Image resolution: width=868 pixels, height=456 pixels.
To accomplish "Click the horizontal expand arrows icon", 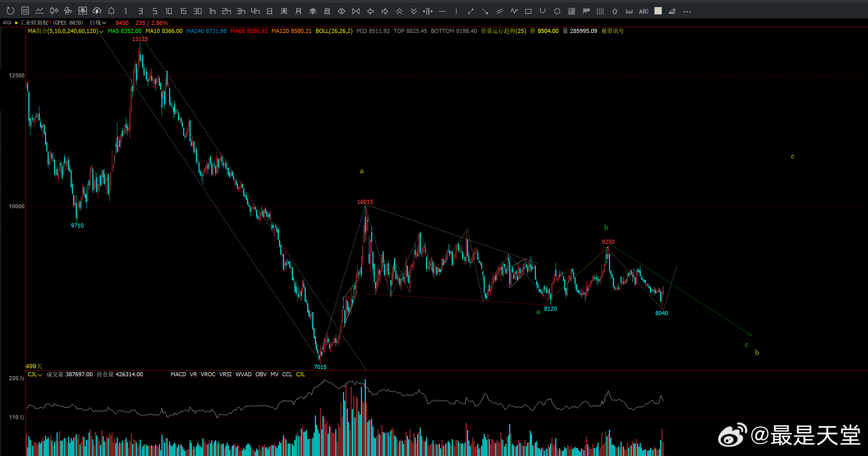I will click(x=341, y=12).
